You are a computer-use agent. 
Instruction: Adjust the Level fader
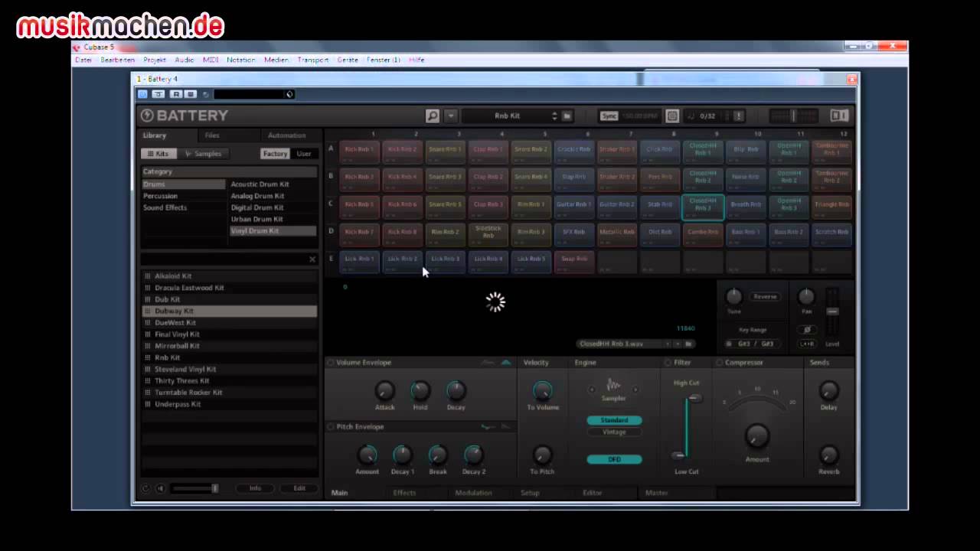(x=832, y=311)
